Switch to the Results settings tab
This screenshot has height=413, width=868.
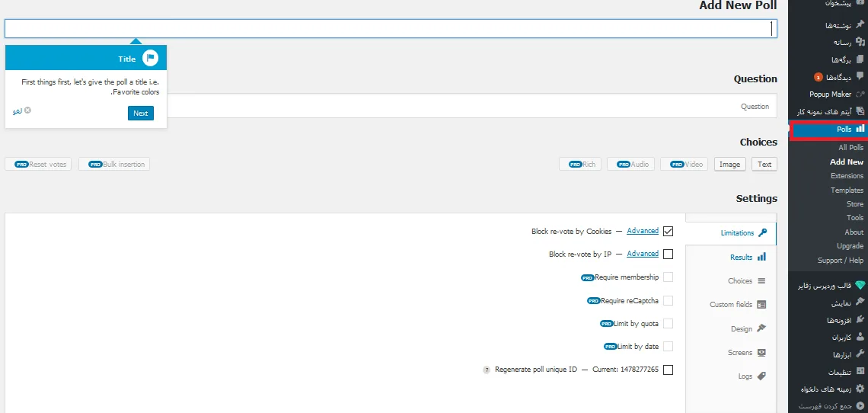pos(731,258)
